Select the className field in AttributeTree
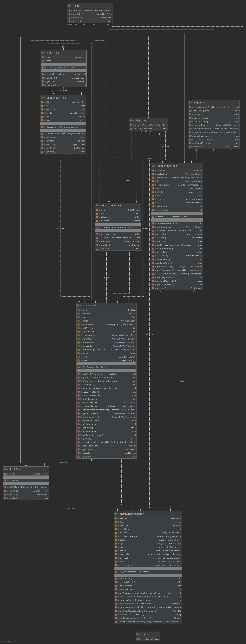This screenshot has height=644, width=246. 106,217
